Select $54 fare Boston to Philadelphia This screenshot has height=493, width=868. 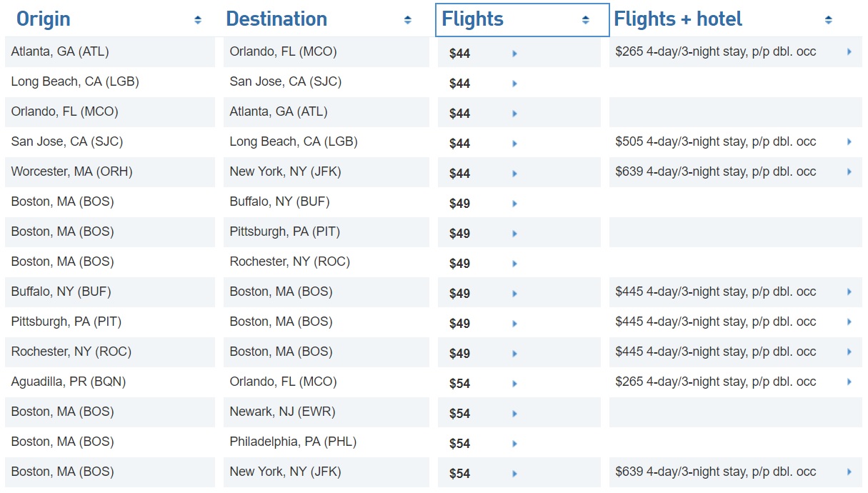460,444
